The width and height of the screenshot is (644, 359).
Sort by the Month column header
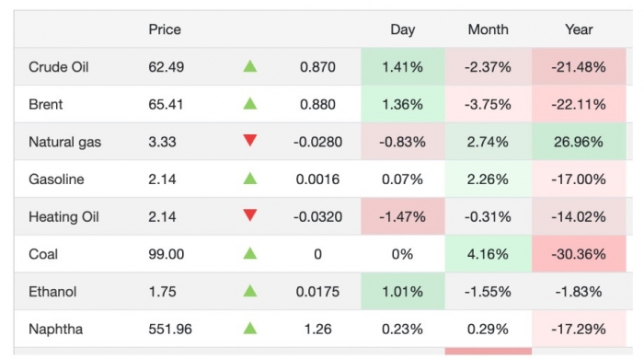488,29
